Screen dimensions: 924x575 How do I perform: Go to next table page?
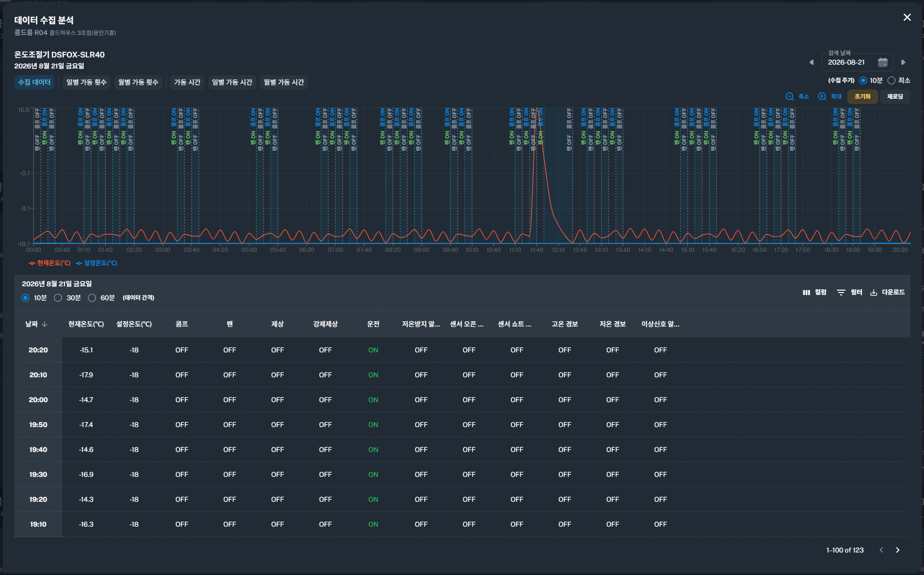tap(898, 550)
